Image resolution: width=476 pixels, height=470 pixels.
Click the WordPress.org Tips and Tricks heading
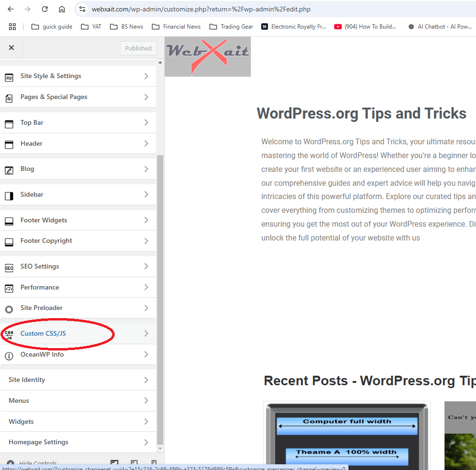click(x=362, y=113)
